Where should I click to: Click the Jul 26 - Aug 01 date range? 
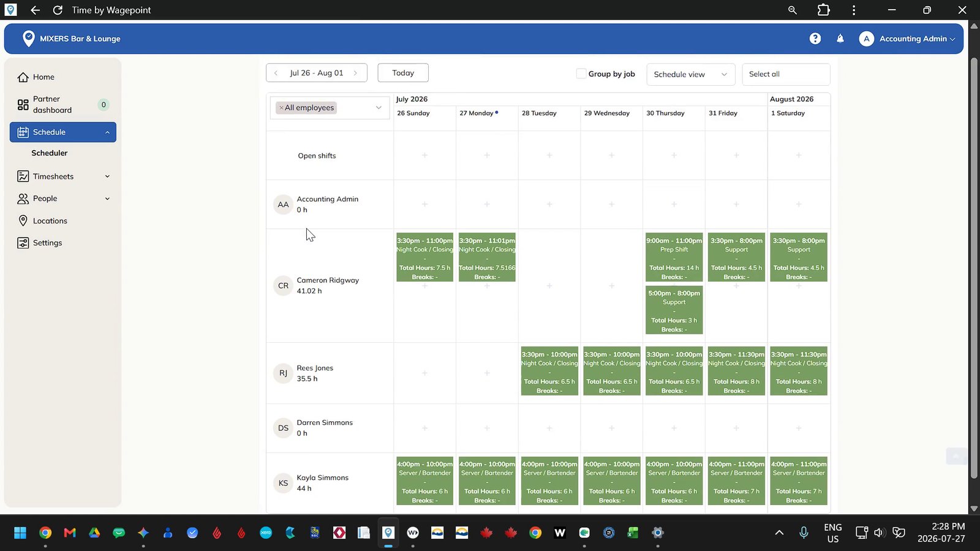pos(317,73)
